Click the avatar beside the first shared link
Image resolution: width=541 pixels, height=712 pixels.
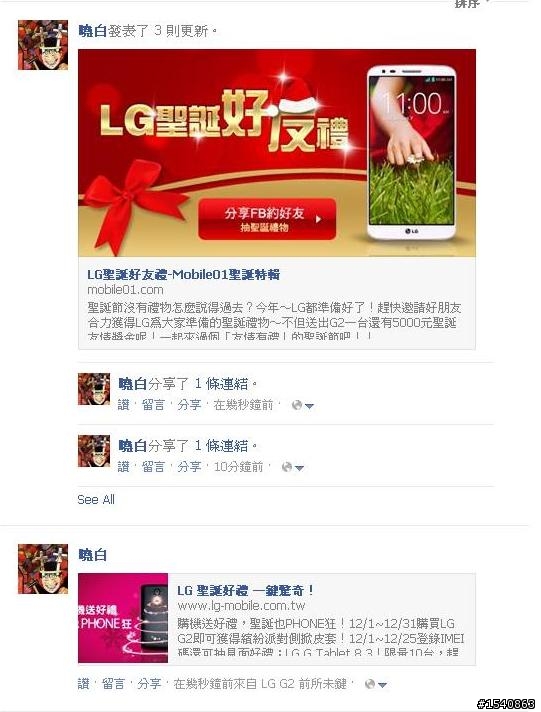pyautogui.click(x=94, y=389)
